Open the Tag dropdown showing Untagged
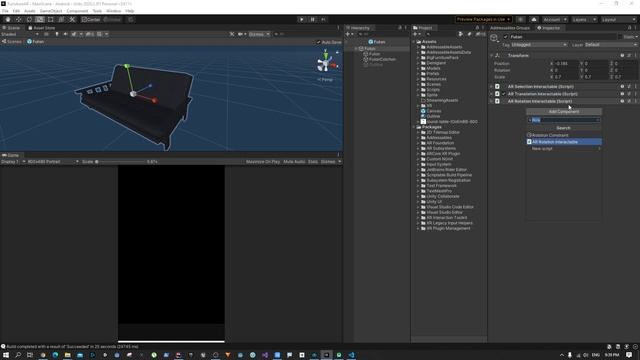 (539, 45)
